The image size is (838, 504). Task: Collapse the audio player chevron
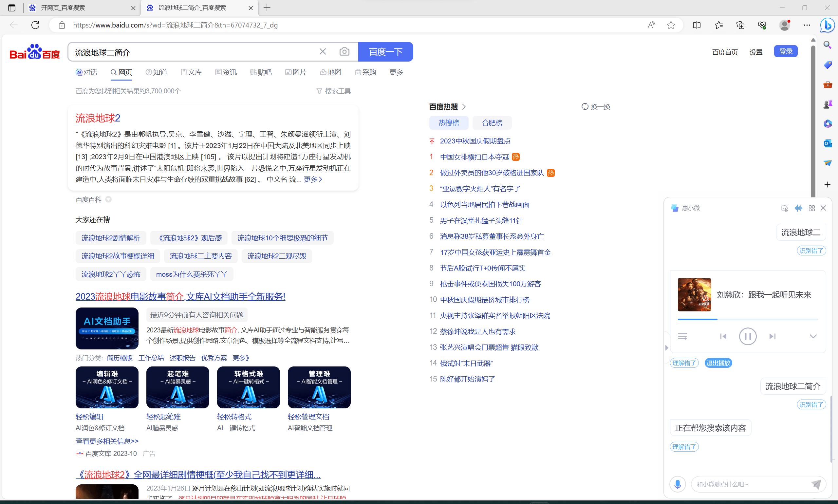[x=813, y=336]
